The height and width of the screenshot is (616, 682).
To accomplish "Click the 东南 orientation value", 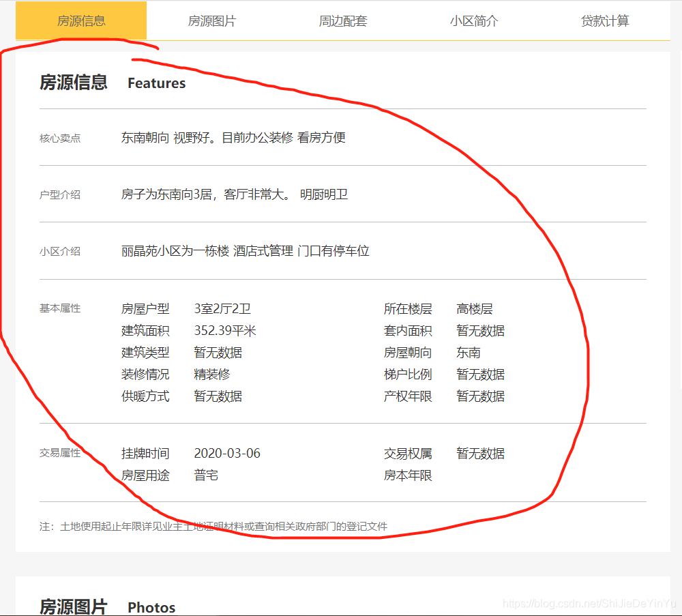I will click(468, 353).
